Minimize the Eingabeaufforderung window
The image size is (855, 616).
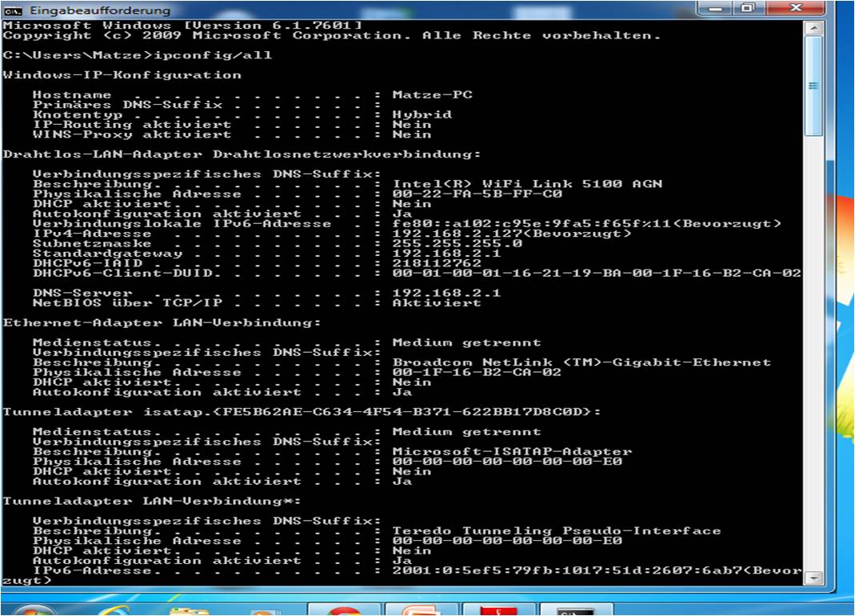click(714, 8)
